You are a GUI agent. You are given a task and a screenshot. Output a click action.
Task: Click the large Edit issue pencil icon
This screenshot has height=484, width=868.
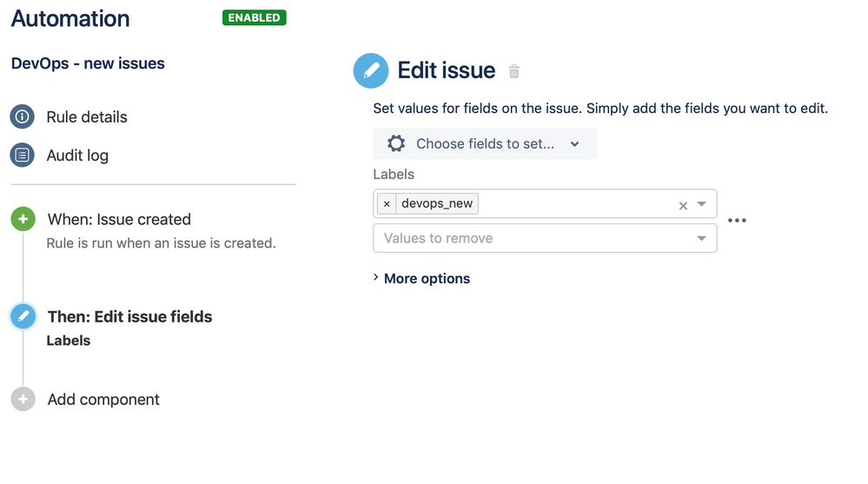371,70
